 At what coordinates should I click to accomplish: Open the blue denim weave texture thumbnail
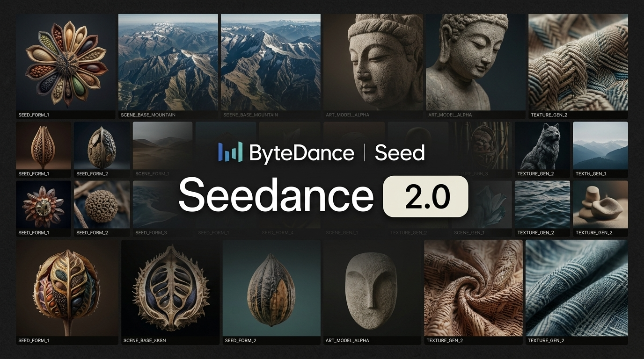tap(577, 288)
